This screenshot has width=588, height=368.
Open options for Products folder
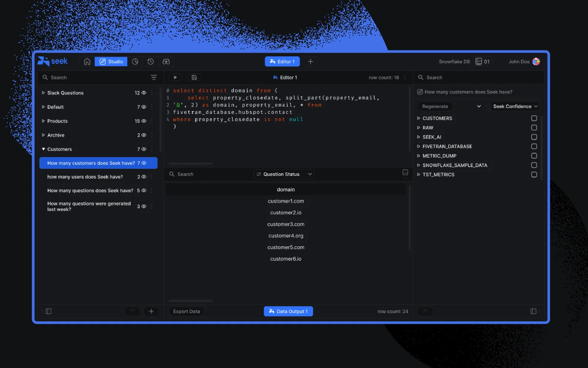click(x=152, y=121)
